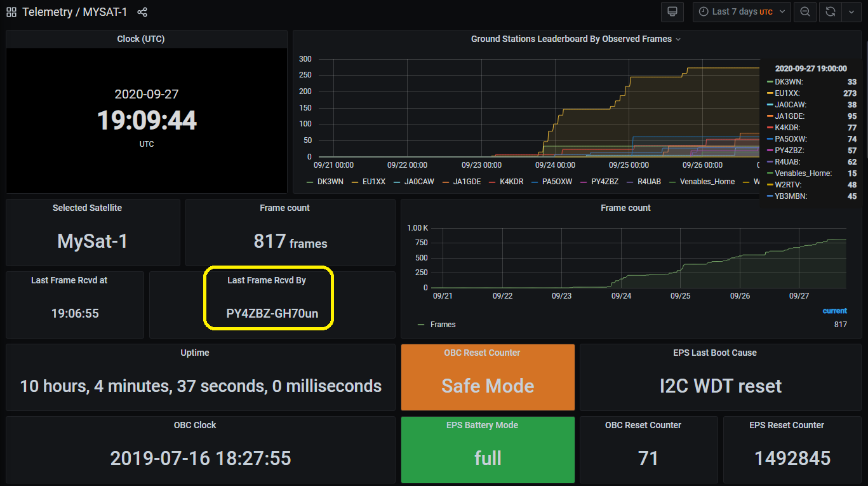This screenshot has height=486, width=868.
Task: Click the 817 frames value
Action: tap(290, 241)
